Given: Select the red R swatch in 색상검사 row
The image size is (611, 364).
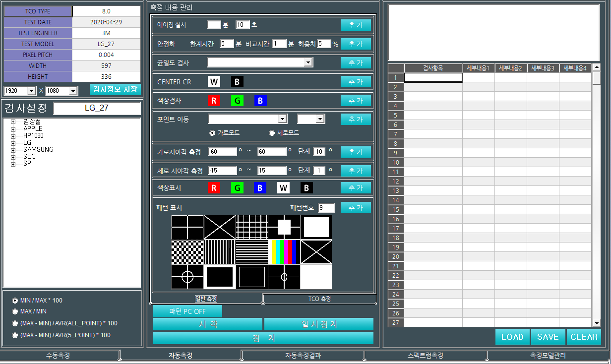Looking at the screenshot, I should coord(214,101).
